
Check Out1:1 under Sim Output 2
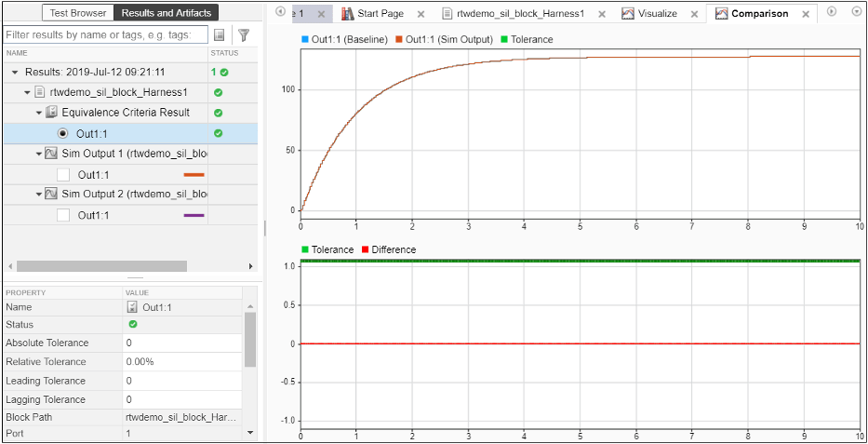63,215
